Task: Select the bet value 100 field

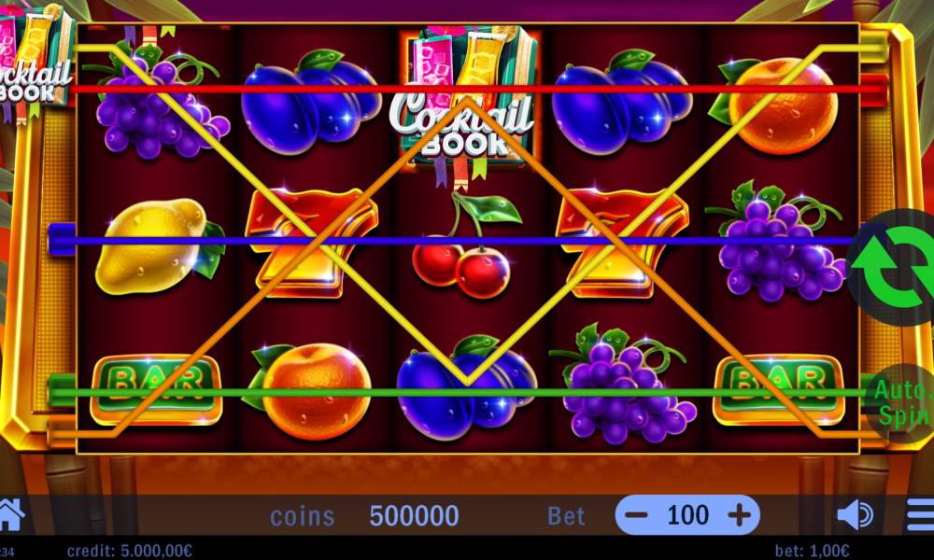Action: coord(687,515)
